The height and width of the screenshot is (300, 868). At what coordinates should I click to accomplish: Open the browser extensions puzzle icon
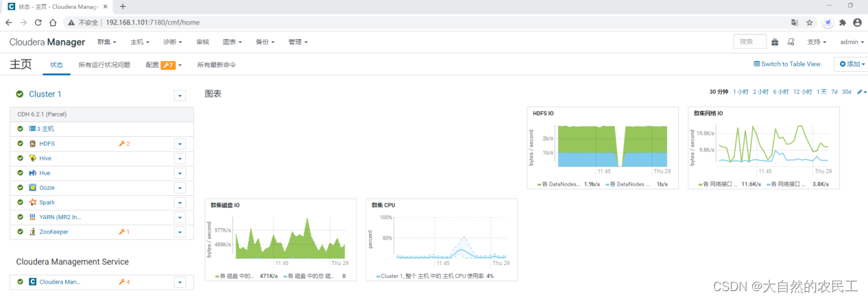click(x=843, y=22)
